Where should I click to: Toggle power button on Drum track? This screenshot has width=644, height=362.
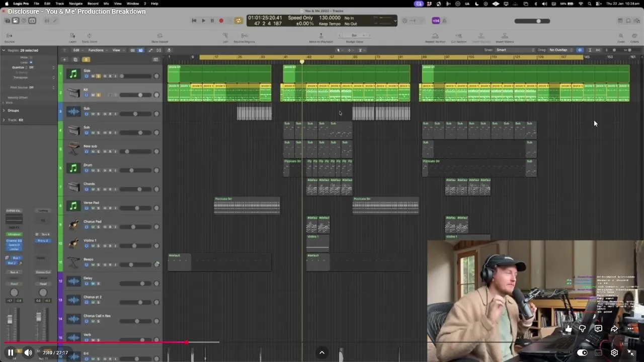pos(87,170)
